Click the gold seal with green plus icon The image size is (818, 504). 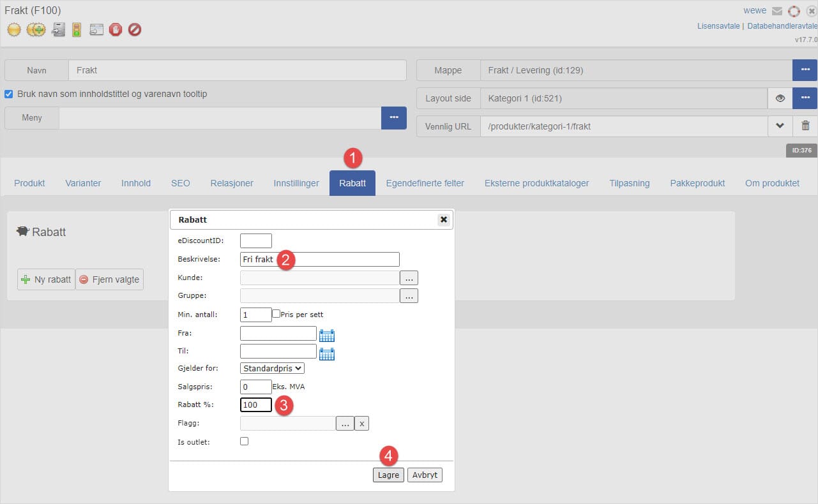[36, 29]
